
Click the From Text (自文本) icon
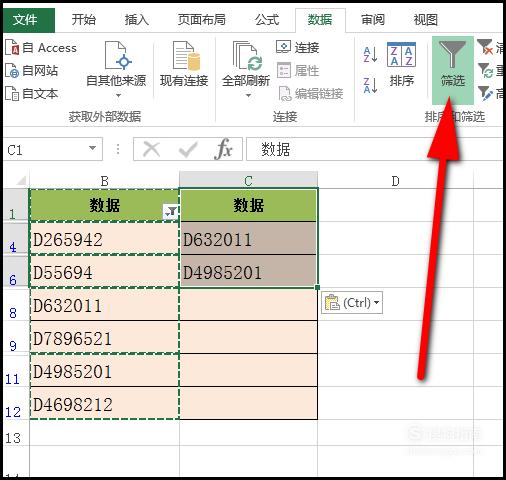pyautogui.click(x=12, y=94)
